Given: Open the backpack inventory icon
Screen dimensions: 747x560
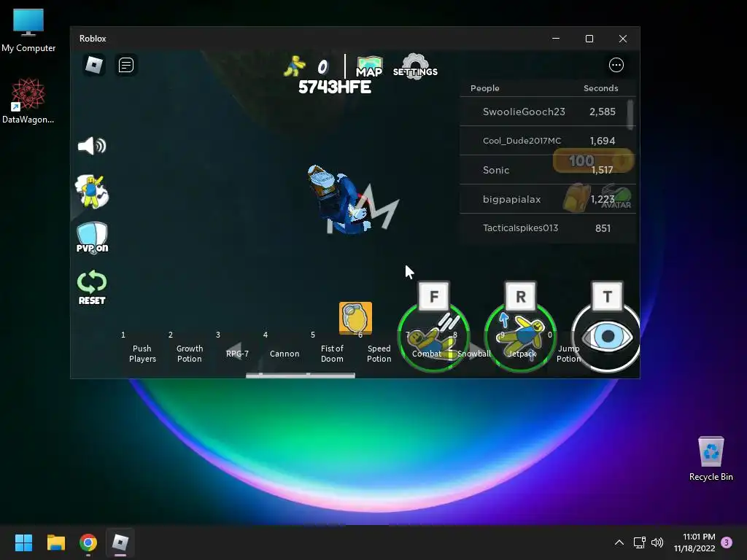Looking at the screenshot, I should (576, 198).
